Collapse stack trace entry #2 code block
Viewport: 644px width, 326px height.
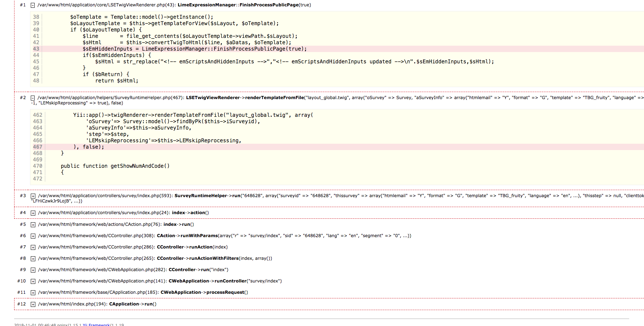click(x=33, y=98)
